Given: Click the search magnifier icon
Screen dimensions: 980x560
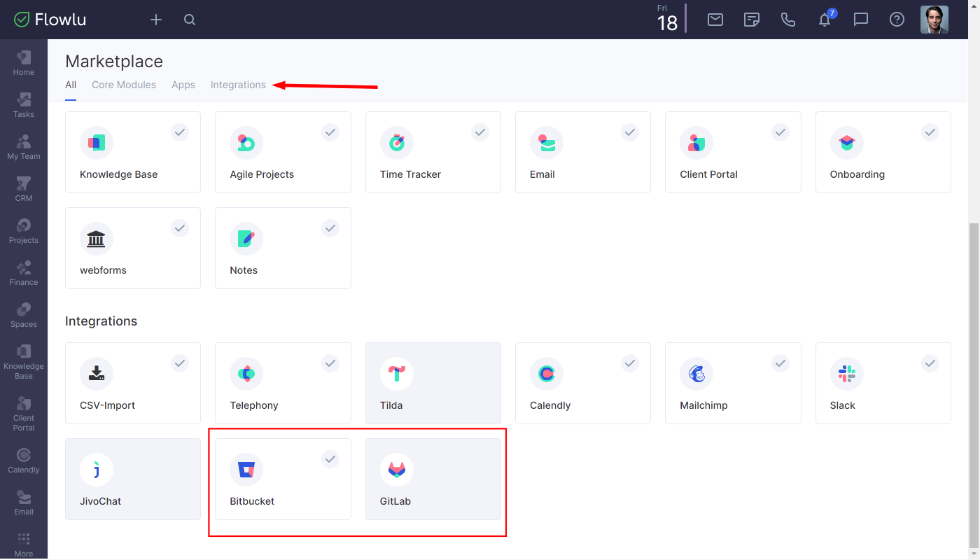Looking at the screenshot, I should 190,20.
